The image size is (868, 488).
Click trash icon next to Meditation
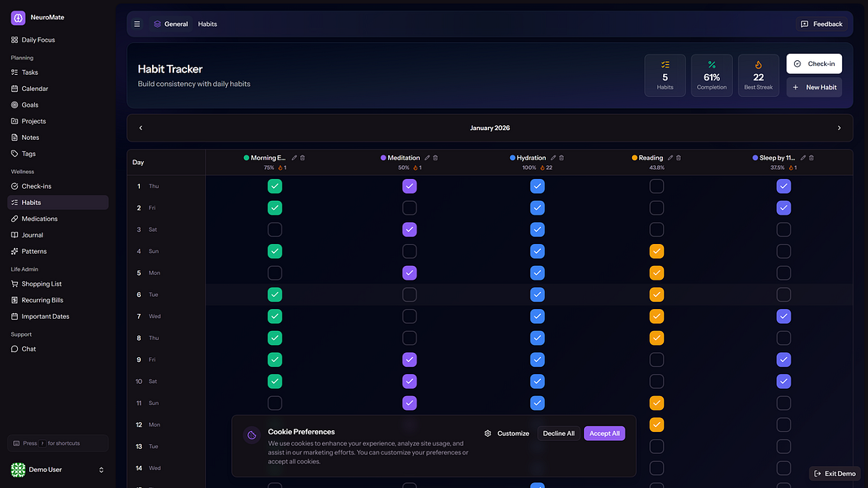pyautogui.click(x=436, y=158)
